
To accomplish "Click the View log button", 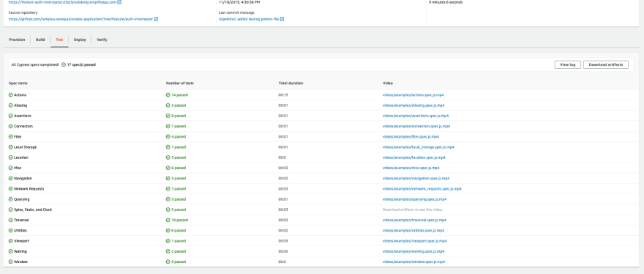I will (568, 64).
